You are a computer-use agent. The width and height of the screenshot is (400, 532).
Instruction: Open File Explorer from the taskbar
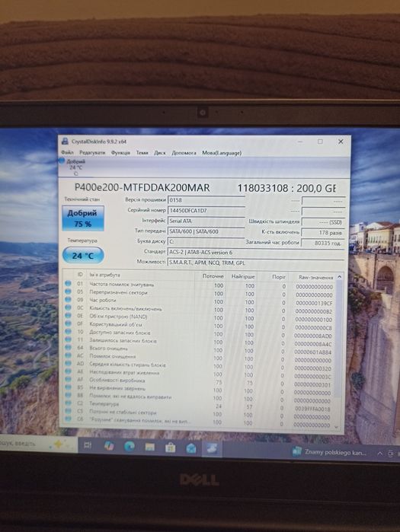coord(150,448)
